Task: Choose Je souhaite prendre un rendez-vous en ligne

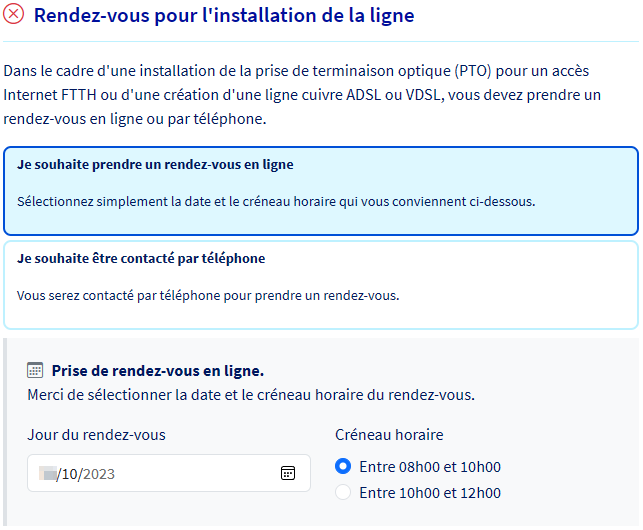Action: [x=321, y=191]
